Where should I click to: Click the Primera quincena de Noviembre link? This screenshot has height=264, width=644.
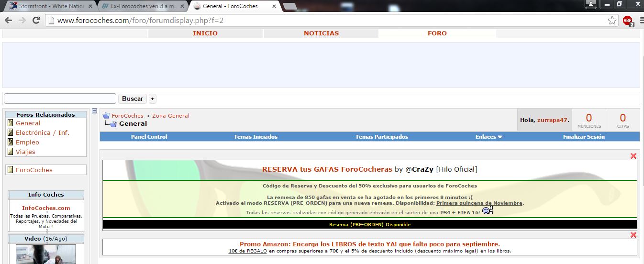[479, 203]
